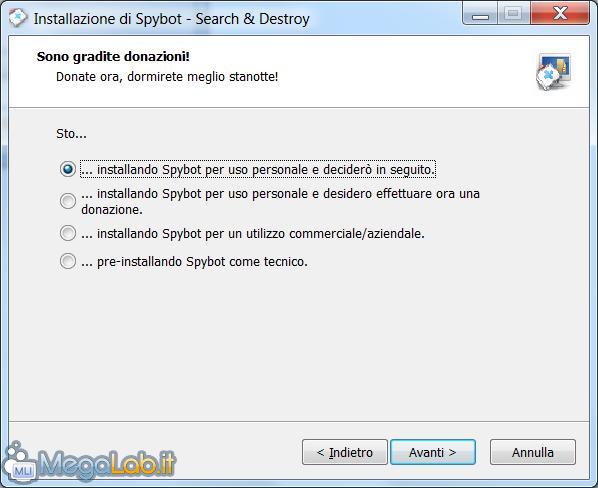The height and width of the screenshot is (488, 598).
Task: Click the 'deciderò in seguito' option label
Action: coord(258,169)
